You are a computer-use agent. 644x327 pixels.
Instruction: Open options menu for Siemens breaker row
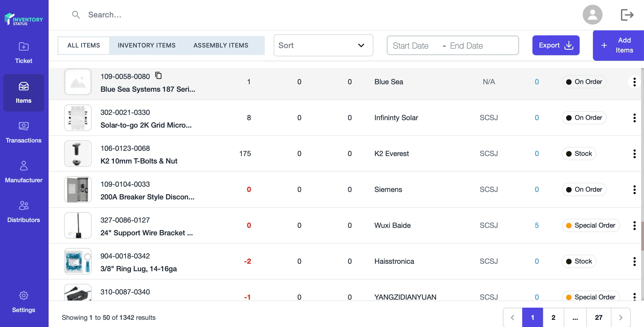pyautogui.click(x=634, y=189)
